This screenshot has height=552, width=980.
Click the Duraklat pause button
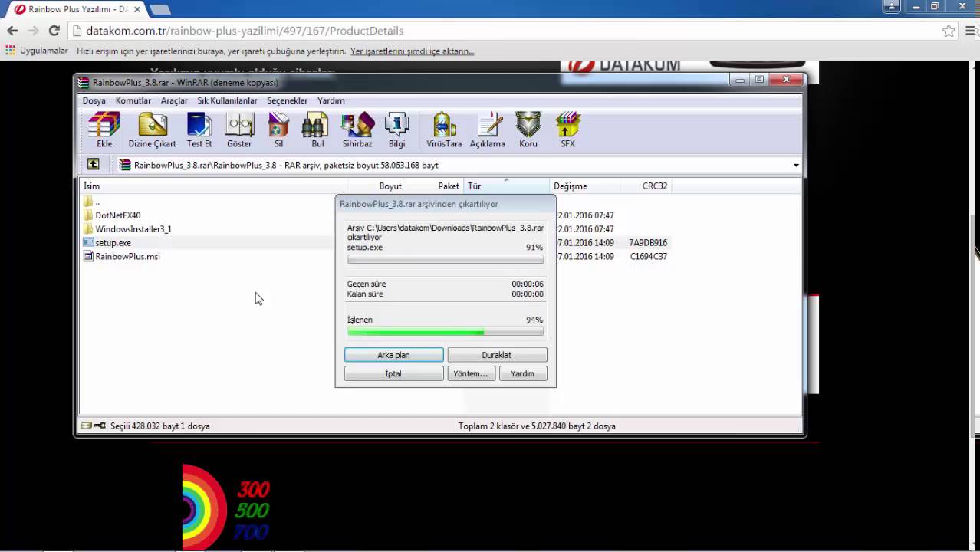[496, 355]
